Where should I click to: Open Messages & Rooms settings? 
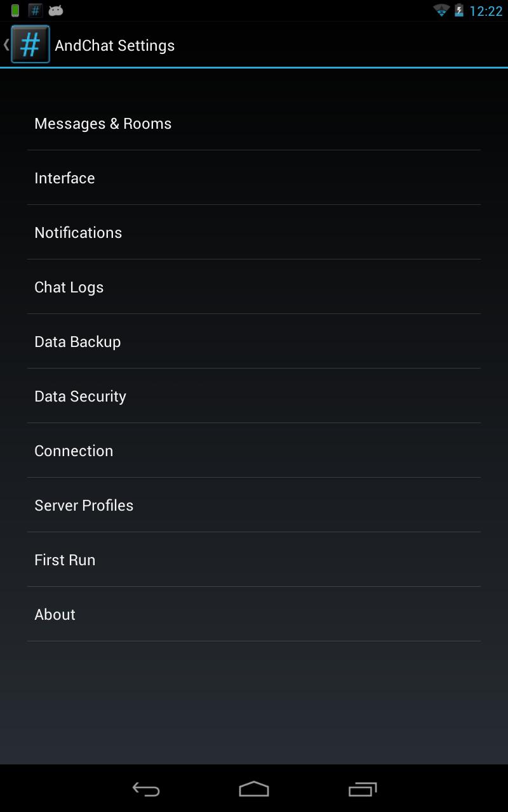(254, 124)
